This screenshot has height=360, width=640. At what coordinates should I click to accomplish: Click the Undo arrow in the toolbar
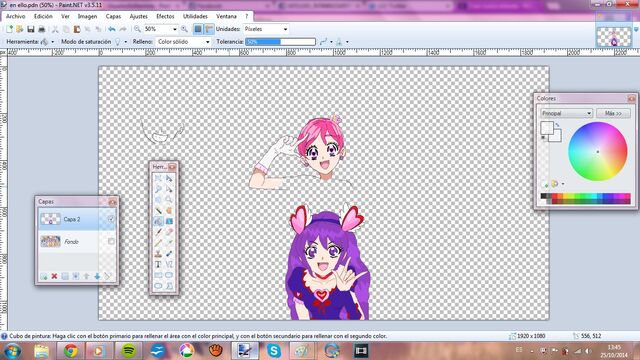click(111, 29)
